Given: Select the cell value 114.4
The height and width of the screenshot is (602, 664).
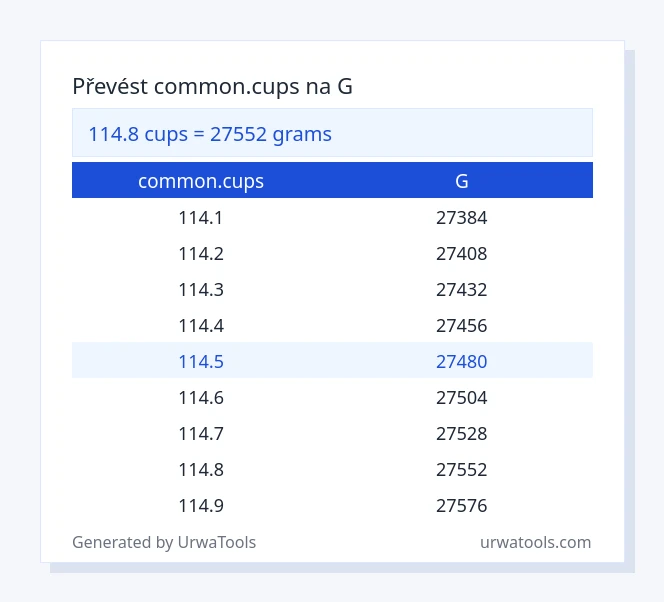Looking at the screenshot, I should (x=201, y=326).
